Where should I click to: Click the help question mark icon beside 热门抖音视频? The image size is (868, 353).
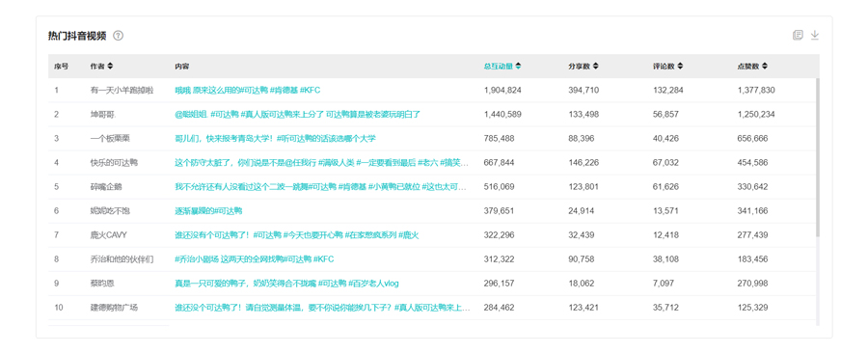[x=118, y=36]
